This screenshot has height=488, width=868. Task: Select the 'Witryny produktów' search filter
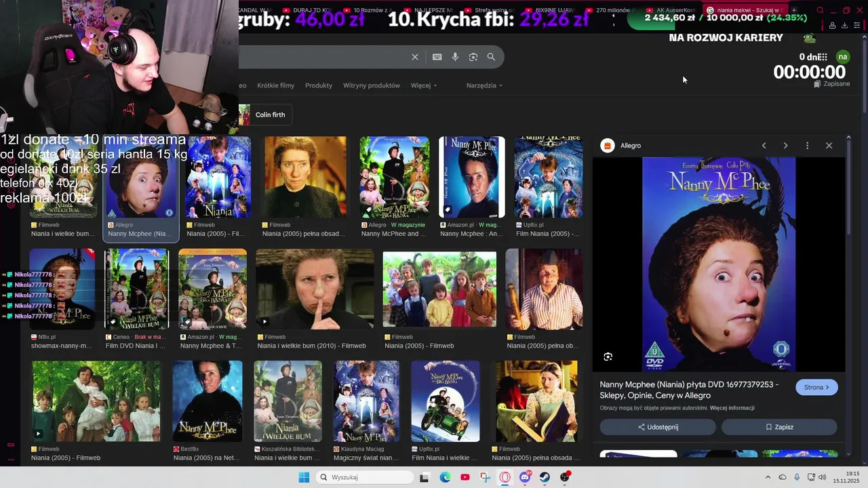pos(372,85)
